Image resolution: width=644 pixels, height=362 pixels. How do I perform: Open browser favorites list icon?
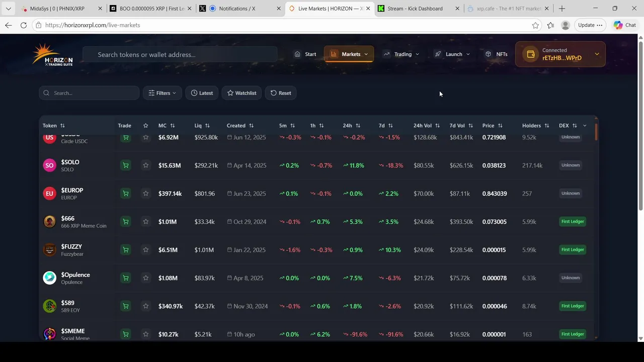click(550, 25)
